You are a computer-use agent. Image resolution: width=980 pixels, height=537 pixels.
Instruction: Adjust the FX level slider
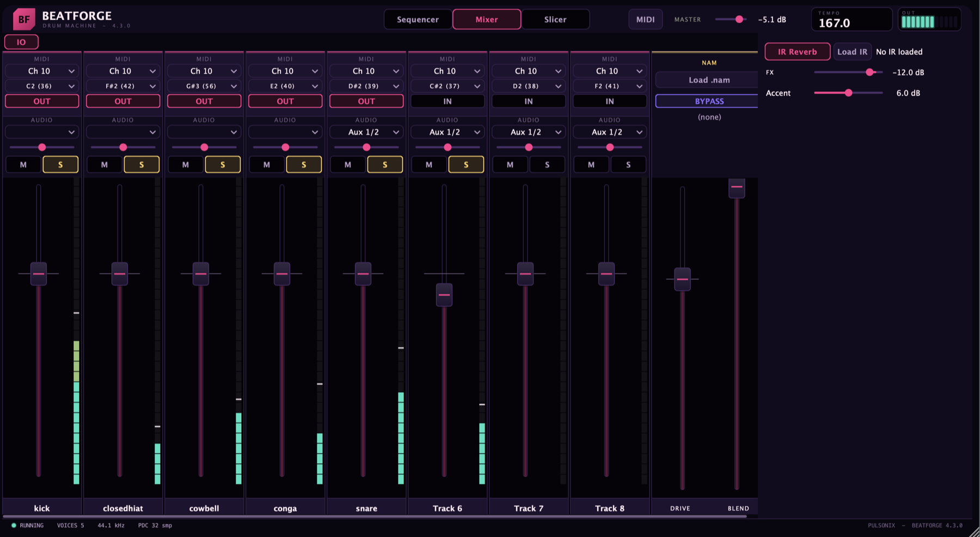848,72
